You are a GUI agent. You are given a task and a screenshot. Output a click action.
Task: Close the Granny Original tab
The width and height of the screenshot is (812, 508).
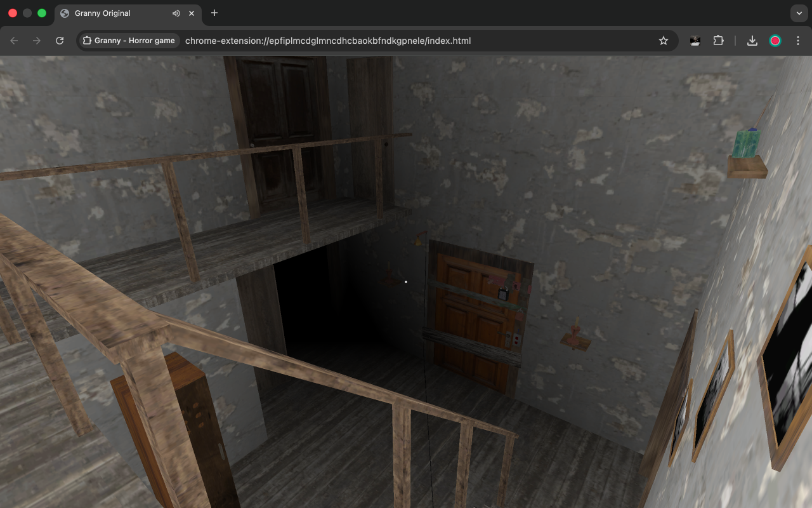[192, 13]
